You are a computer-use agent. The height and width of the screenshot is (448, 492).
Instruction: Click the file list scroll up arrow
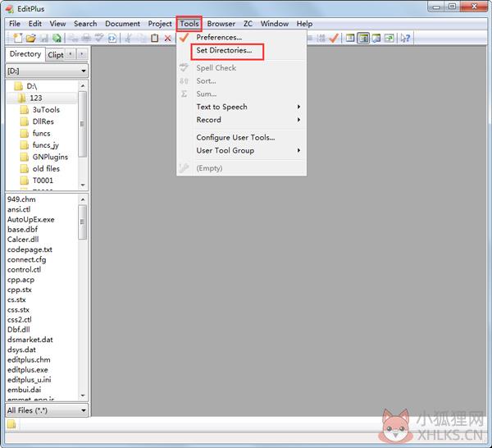83,199
